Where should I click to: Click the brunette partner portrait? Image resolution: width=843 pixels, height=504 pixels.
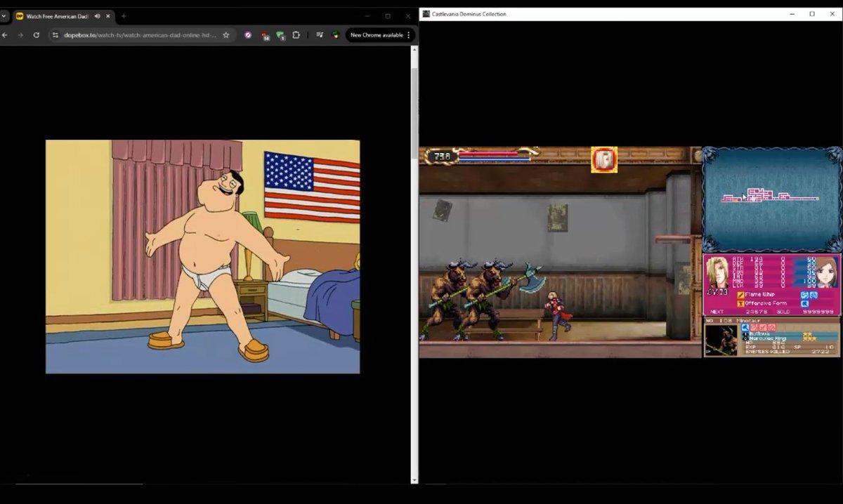[x=827, y=272]
